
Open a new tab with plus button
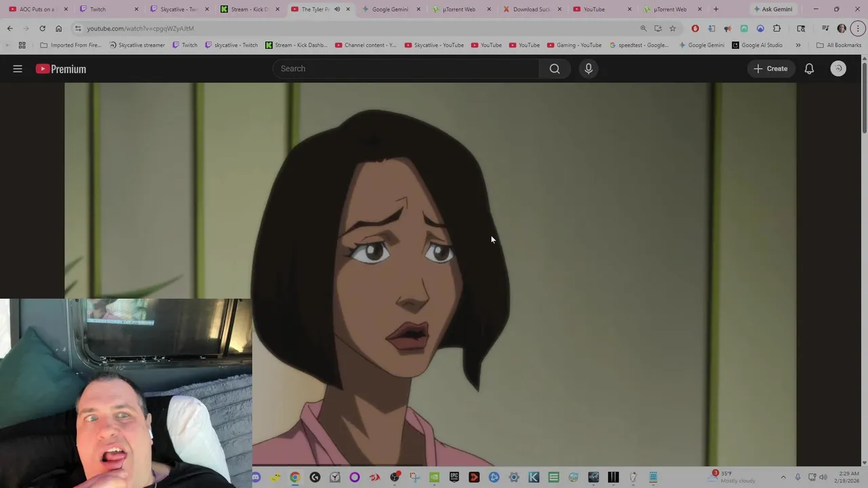(715, 9)
